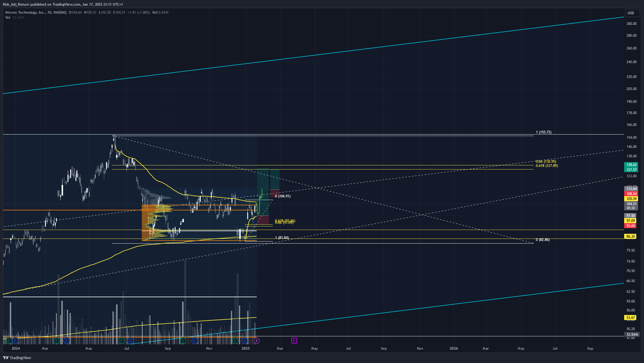The height and width of the screenshot is (363, 644).
Task: Click the purple lightning bolt event marker
Action: pyautogui.click(x=256, y=341)
